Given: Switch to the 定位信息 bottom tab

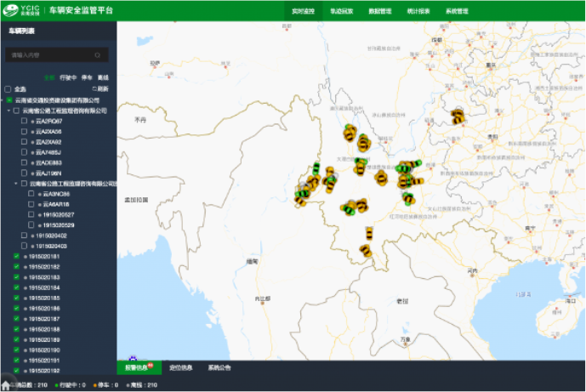Looking at the screenshot, I should pos(181,367).
